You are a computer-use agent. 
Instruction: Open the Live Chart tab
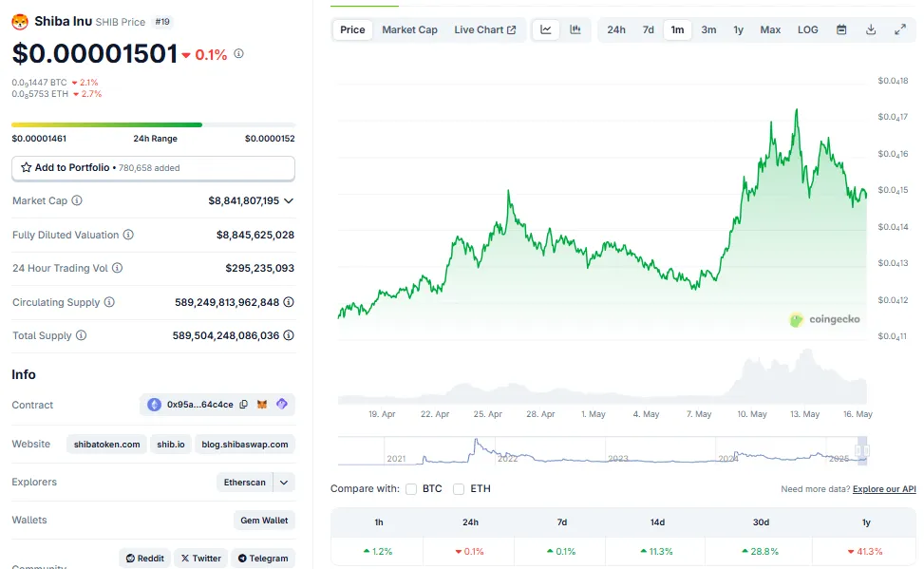485,29
